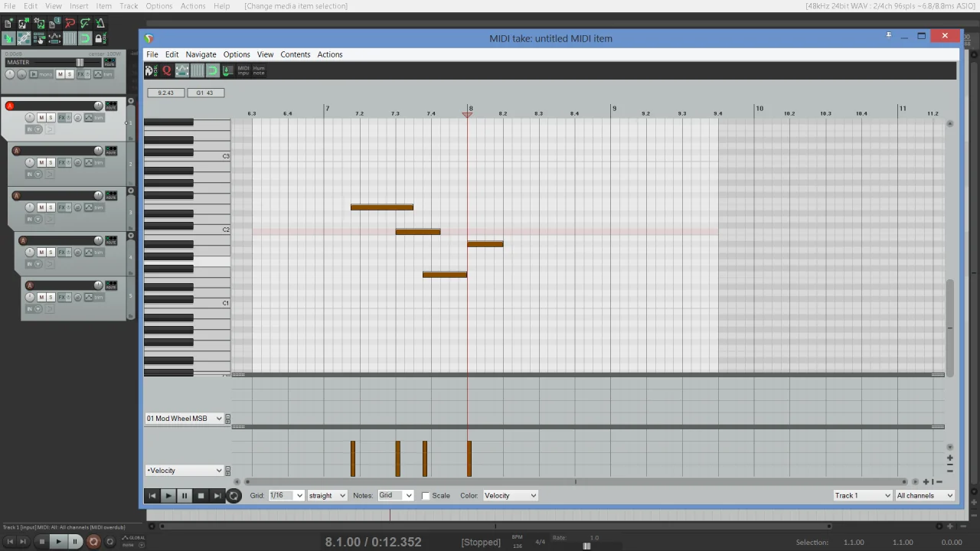
Task: Click the master volume fader handle
Action: (x=80, y=63)
